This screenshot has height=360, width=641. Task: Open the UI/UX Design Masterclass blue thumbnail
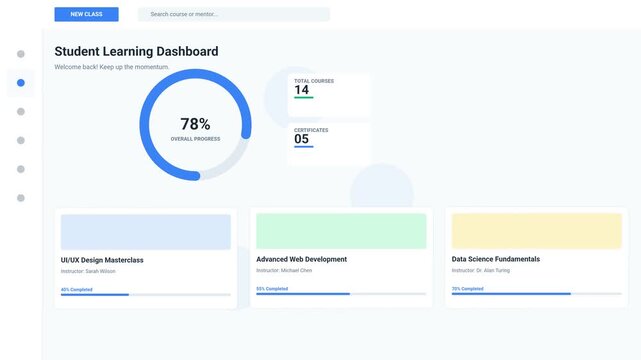[x=146, y=232]
